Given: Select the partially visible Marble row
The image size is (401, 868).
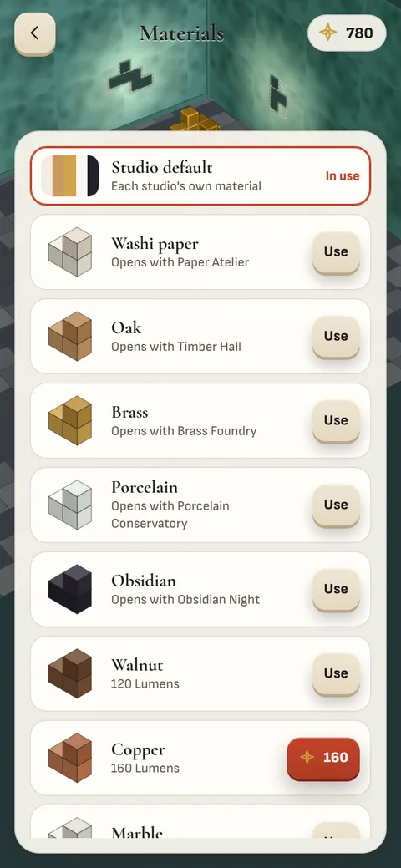Looking at the screenshot, I should pyautogui.click(x=200, y=821).
